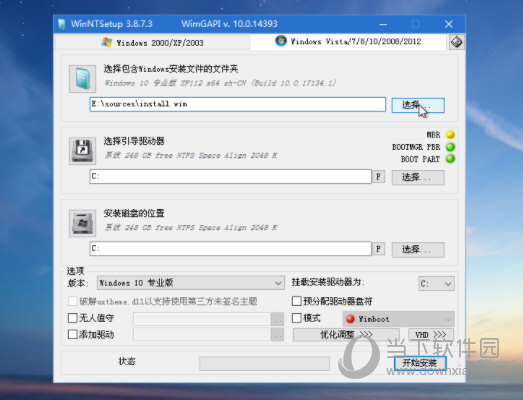The image size is (523, 400).
Task: Open the mount drive letter C: dropdown
Action: coord(436,284)
